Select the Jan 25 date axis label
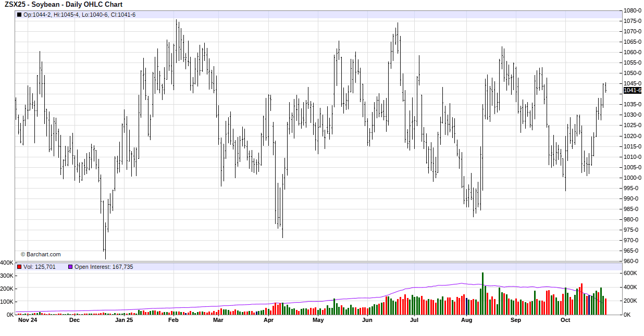The image size is (644, 336). [x=124, y=320]
